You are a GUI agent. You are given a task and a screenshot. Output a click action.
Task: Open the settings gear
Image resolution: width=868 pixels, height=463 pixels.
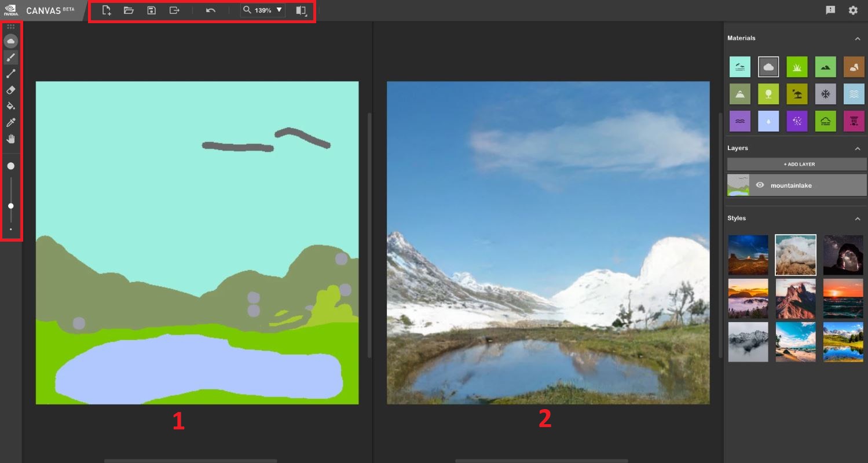[x=853, y=10]
